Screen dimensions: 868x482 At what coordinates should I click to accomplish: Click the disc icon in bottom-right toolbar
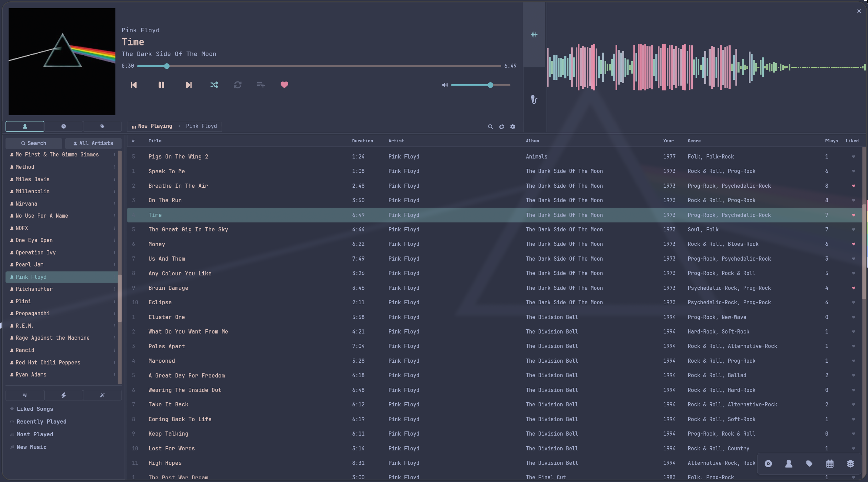[768, 464]
